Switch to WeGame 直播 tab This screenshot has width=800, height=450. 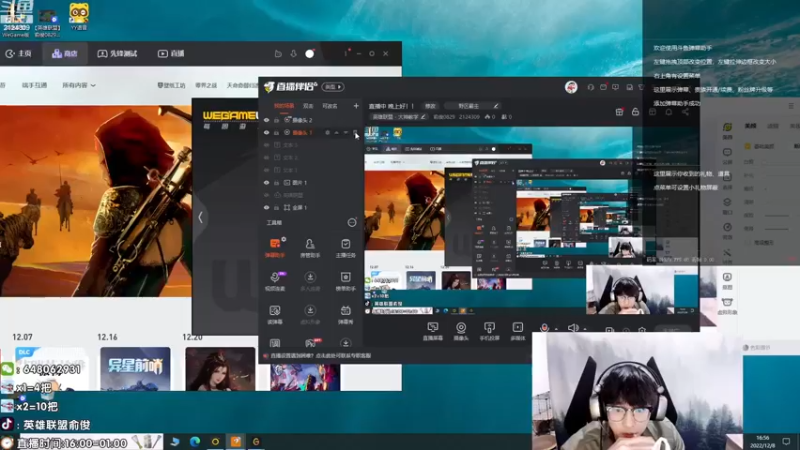click(171, 53)
